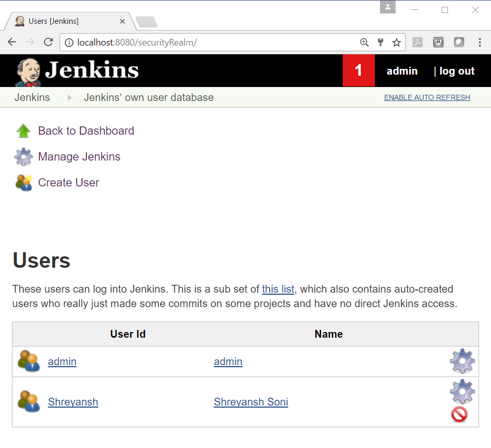Click ENABLE AUTO REFRESH link

coord(427,97)
